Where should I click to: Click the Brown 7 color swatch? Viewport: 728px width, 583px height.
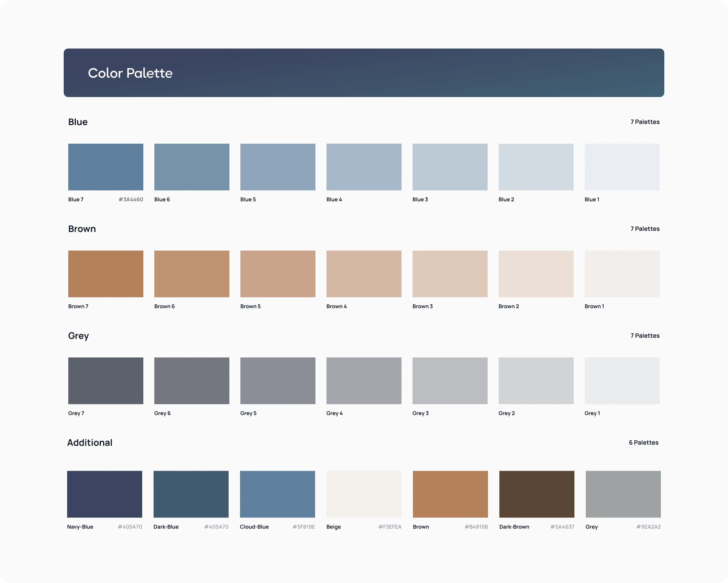pyautogui.click(x=105, y=274)
